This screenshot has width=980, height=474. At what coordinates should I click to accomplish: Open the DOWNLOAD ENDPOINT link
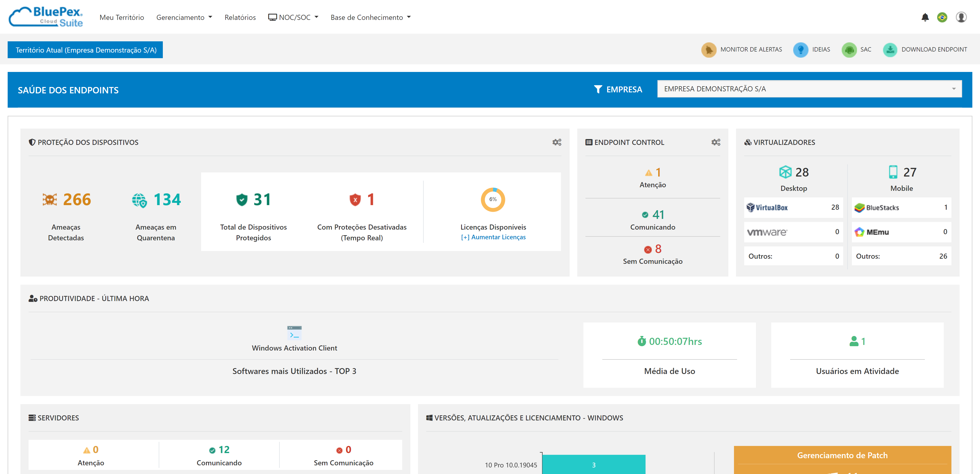point(934,49)
